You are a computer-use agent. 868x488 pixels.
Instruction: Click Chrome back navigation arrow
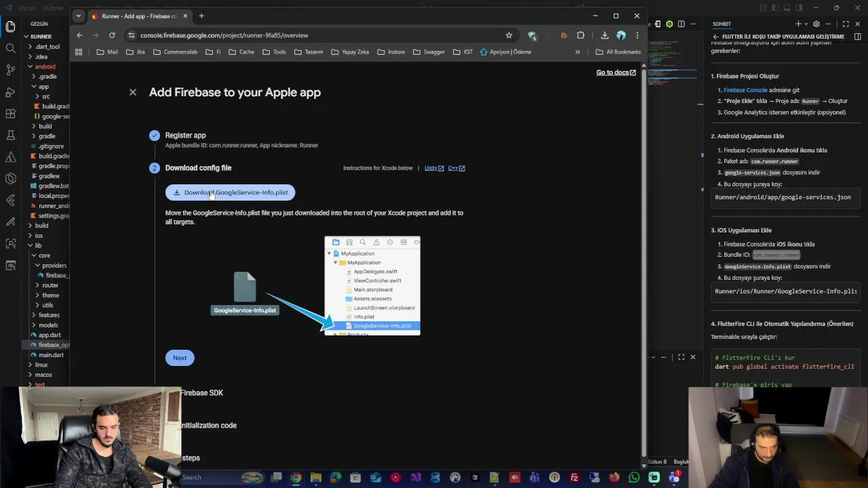79,35
